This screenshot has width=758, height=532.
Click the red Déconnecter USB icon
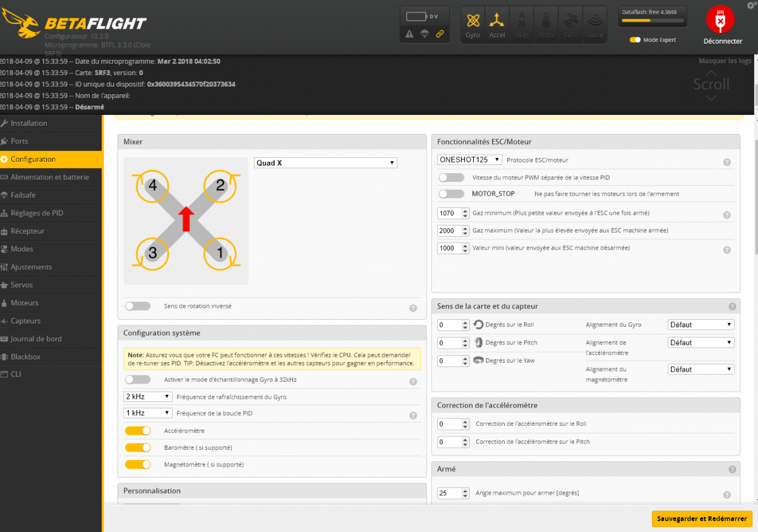720,20
